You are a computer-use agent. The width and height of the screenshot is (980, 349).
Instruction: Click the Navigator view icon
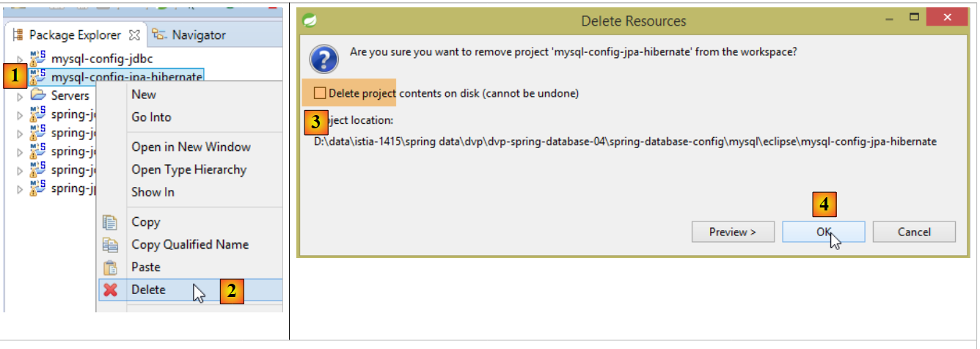coord(158,34)
